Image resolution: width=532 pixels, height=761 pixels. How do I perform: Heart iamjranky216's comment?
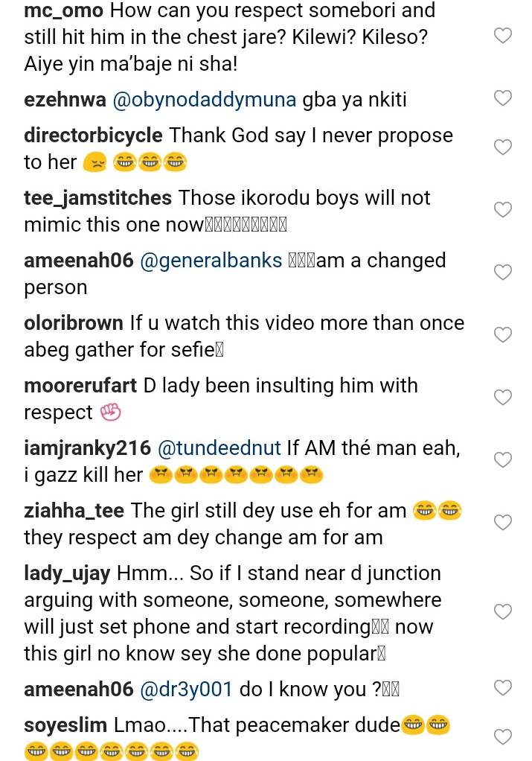(503, 460)
